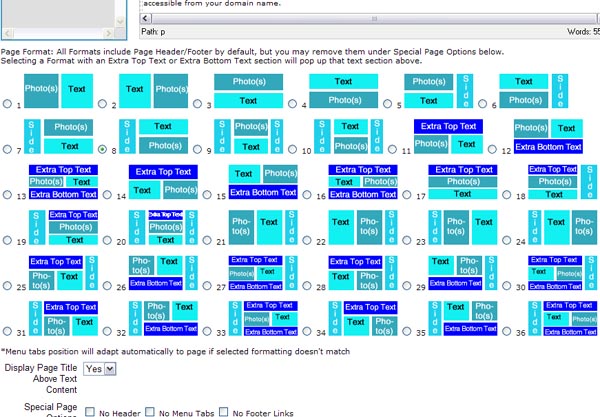
Task: Click layout 27 thumbnail image
Action: point(263,273)
